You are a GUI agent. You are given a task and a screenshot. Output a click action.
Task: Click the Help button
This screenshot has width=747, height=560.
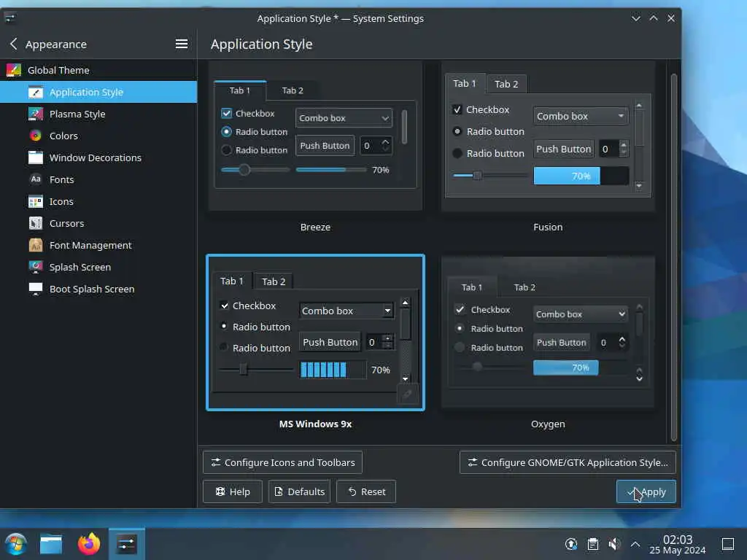[233, 491]
